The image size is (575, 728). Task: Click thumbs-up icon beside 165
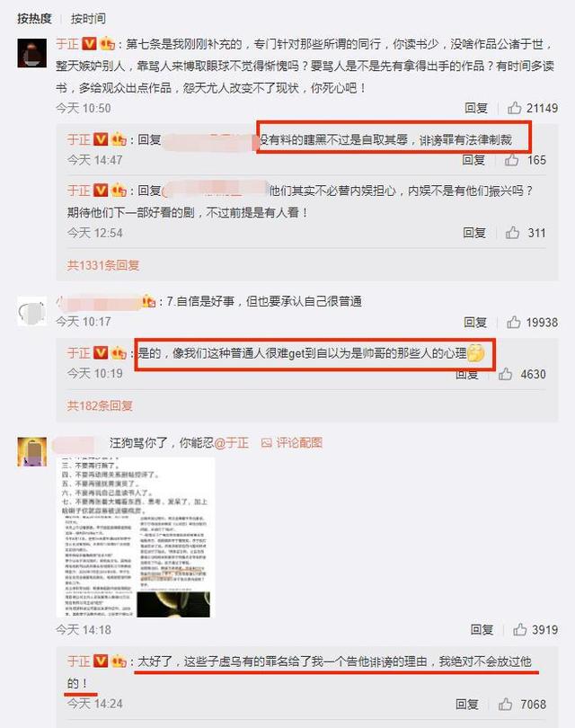click(512, 160)
